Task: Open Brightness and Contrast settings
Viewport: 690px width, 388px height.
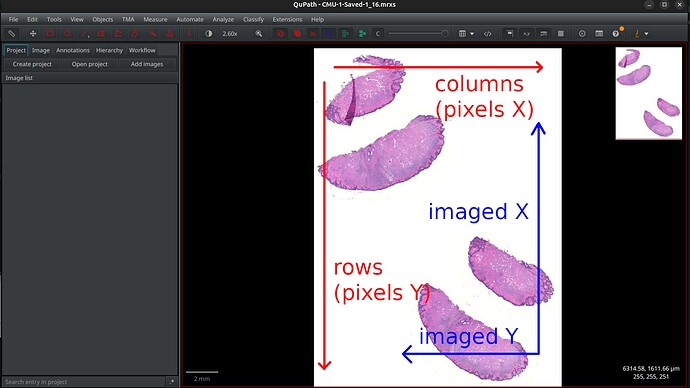Action: tap(209, 33)
